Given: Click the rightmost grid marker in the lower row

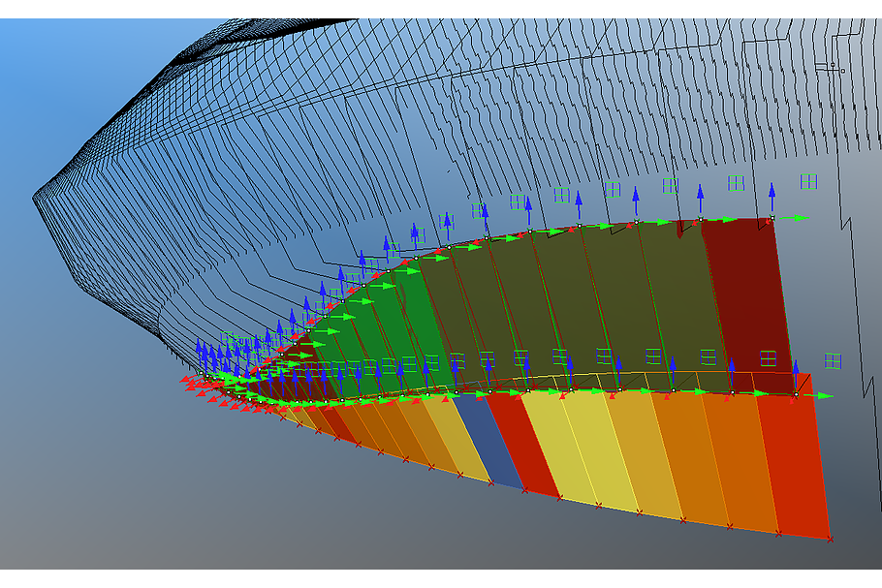Looking at the screenshot, I should 833,360.
